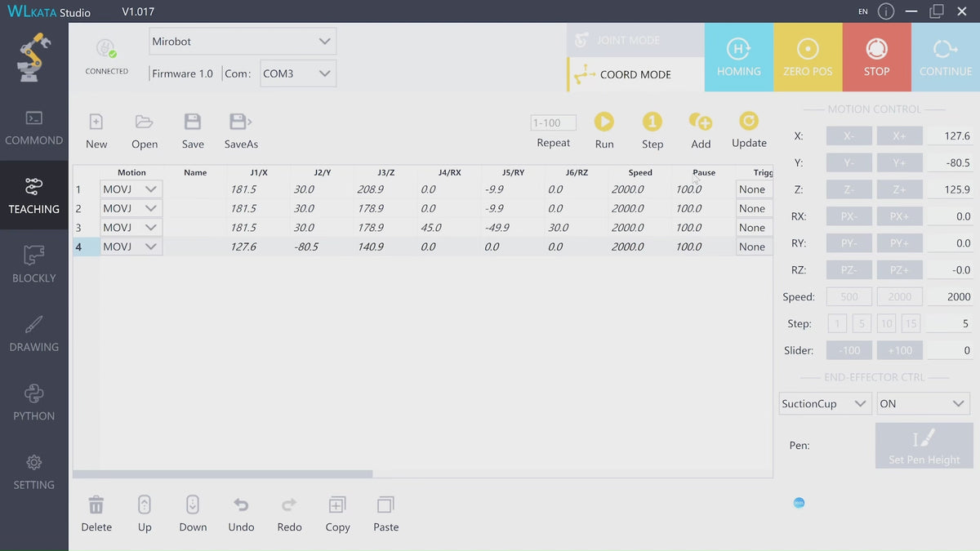The width and height of the screenshot is (980, 551).
Task: Click the Run play icon
Action: (604, 122)
